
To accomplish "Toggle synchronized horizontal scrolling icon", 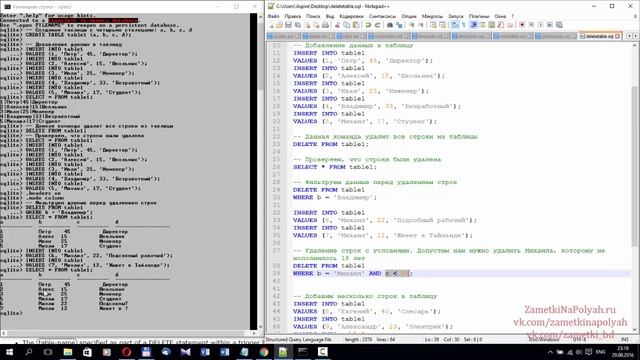I will coord(442,25).
